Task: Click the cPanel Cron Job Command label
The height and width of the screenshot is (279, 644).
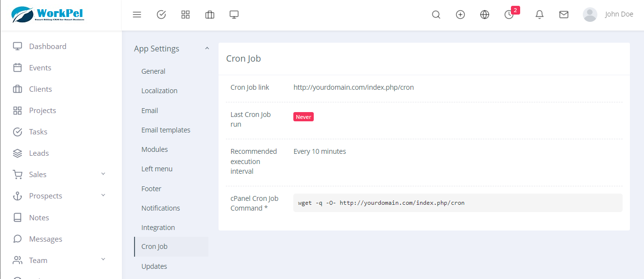Action: click(254, 203)
